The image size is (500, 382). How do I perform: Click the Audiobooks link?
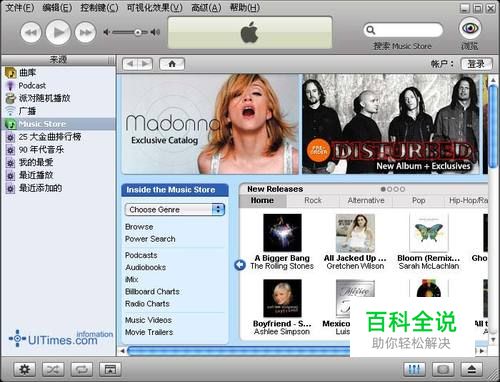tap(145, 267)
